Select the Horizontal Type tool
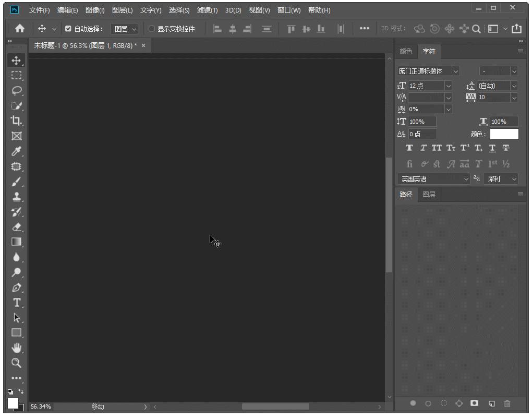Image resolution: width=532 pixels, height=419 pixels. (16, 303)
